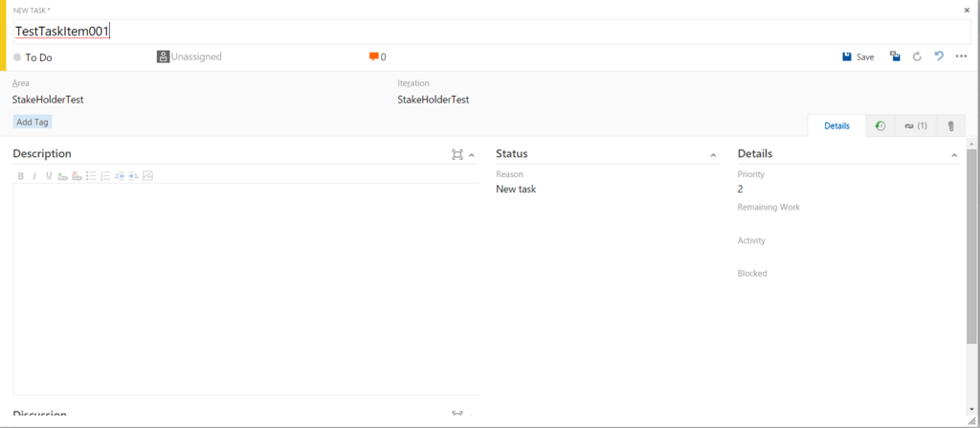
Task: Click the title field TestTaskItem001
Action: click(492, 32)
